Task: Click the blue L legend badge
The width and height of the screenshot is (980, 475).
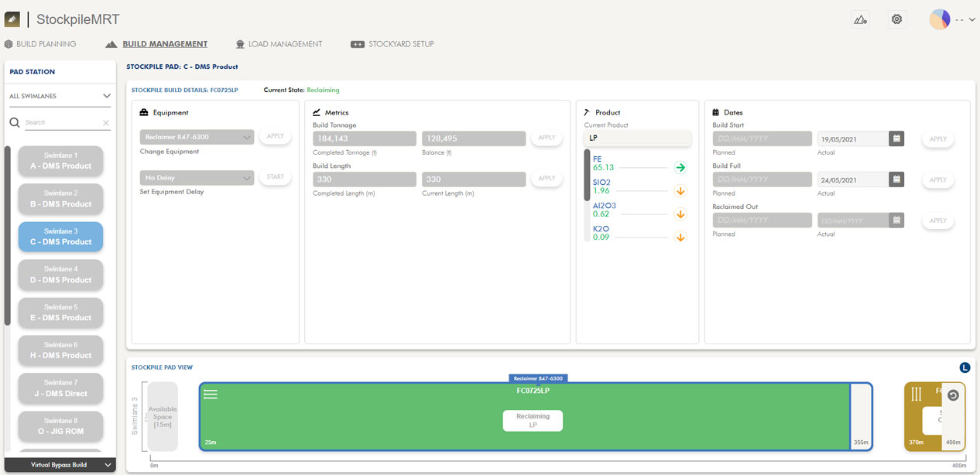Action: 965,367
